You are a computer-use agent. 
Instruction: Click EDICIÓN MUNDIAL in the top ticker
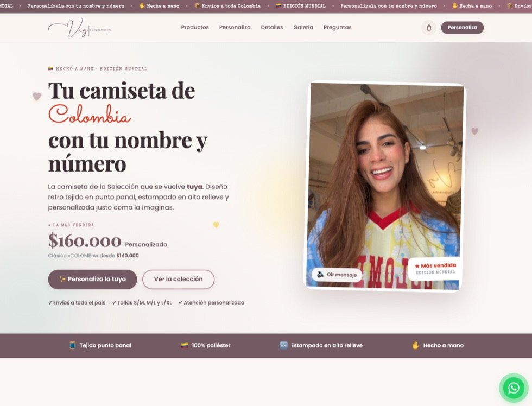pyautogui.click(x=305, y=6)
